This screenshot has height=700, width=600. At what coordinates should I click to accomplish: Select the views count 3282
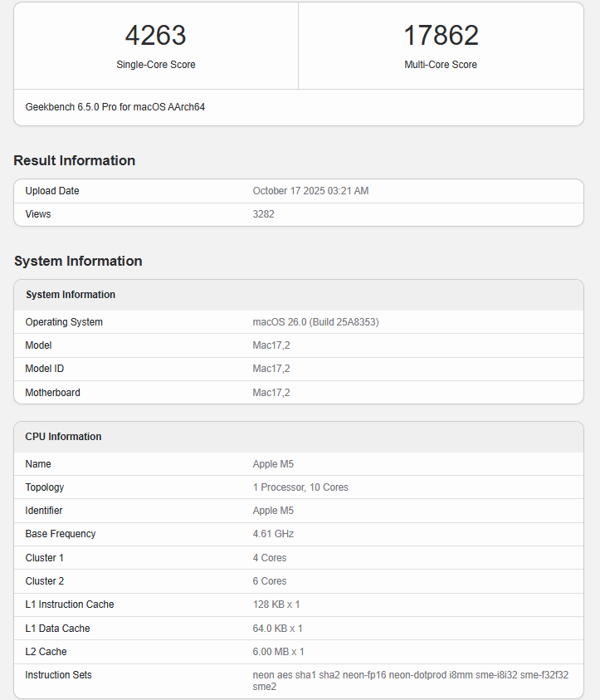click(x=263, y=214)
